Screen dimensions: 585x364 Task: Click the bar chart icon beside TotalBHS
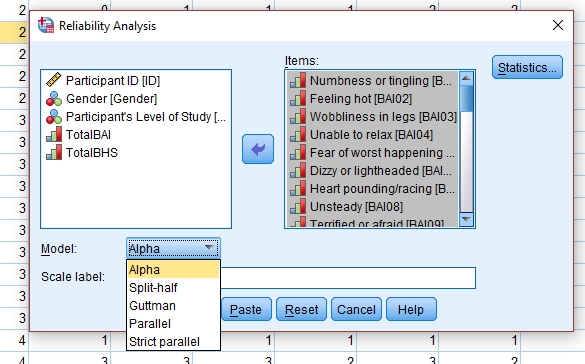[54, 152]
